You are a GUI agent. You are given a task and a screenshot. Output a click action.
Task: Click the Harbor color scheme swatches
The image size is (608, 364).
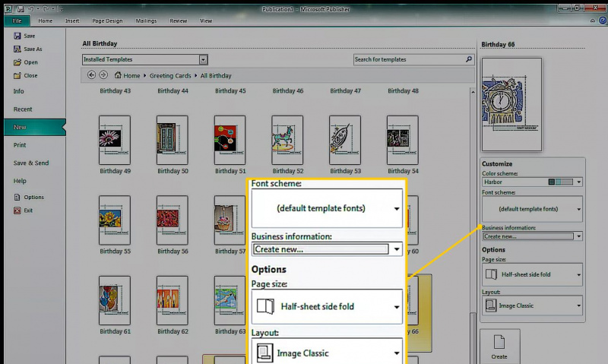pos(561,182)
